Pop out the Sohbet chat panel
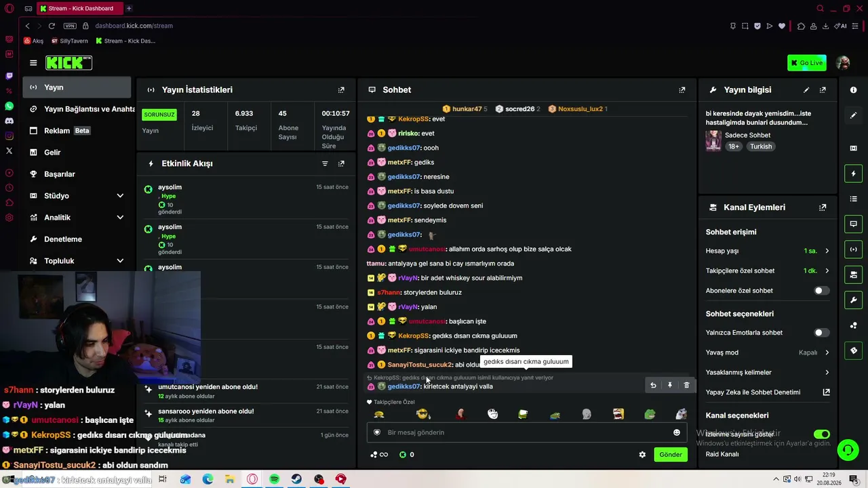 coord(682,89)
